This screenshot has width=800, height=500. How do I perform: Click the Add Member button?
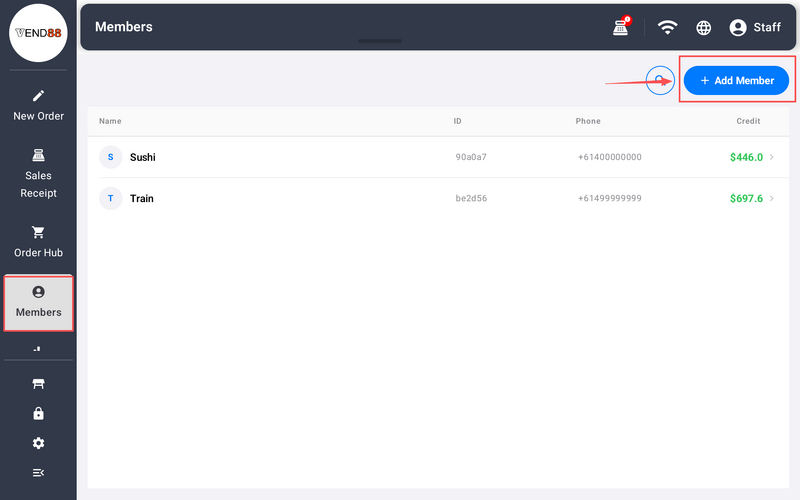coord(736,80)
